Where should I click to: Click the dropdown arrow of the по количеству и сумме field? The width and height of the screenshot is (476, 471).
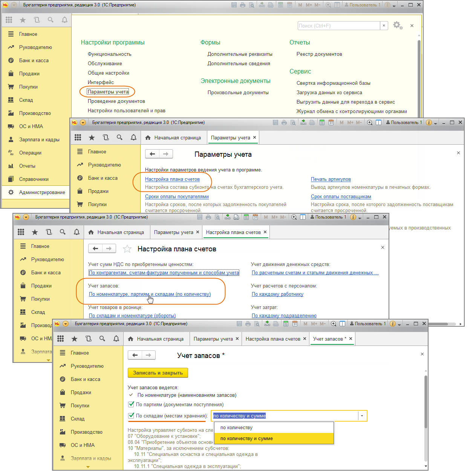pyautogui.click(x=362, y=416)
